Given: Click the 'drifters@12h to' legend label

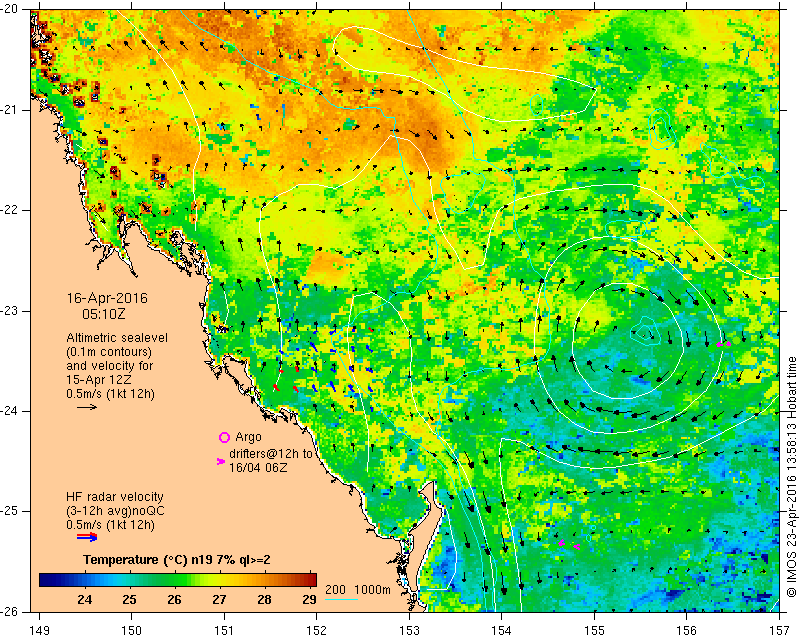Looking at the screenshot, I should (270, 454).
